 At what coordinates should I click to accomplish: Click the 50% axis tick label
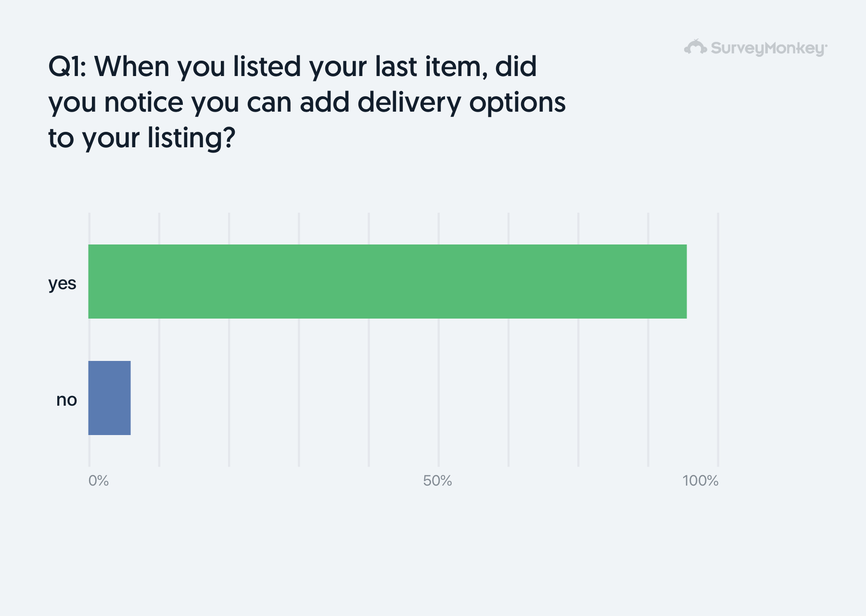pos(437,481)
